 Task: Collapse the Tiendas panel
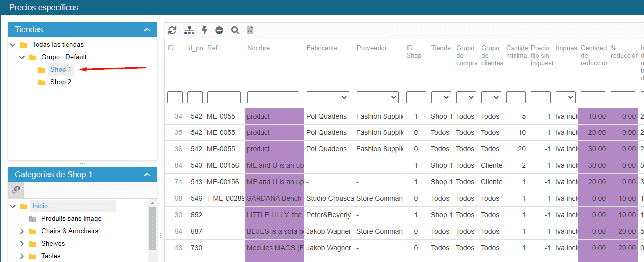(x=147, y=30)
